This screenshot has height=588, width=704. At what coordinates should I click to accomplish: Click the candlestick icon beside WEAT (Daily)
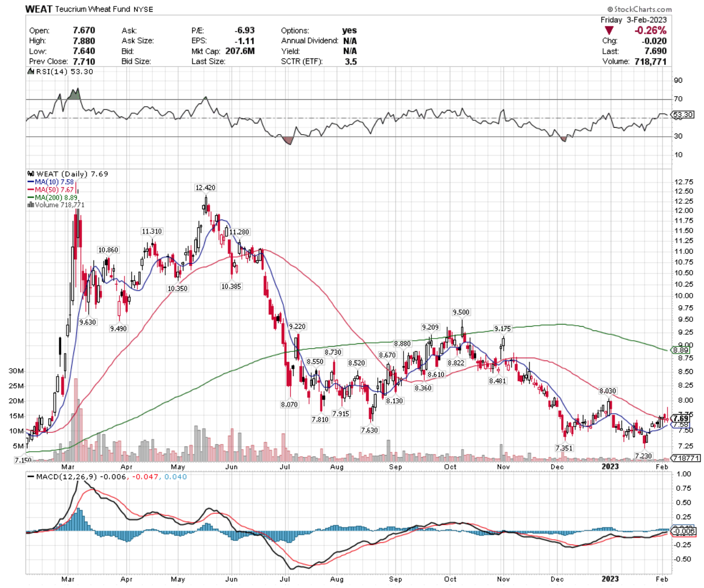pos(31,174)
